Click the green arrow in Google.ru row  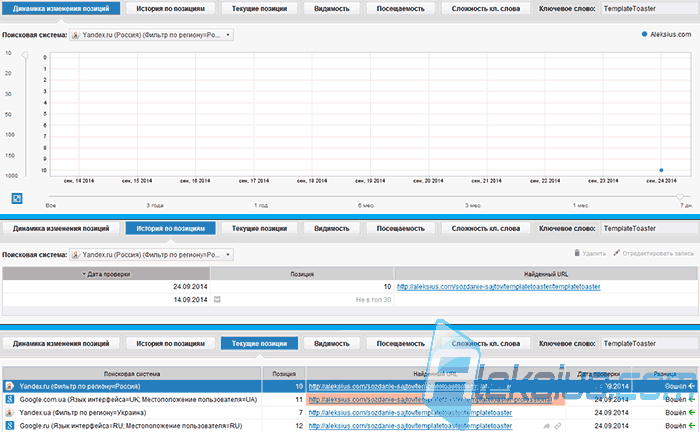[692, 426]
